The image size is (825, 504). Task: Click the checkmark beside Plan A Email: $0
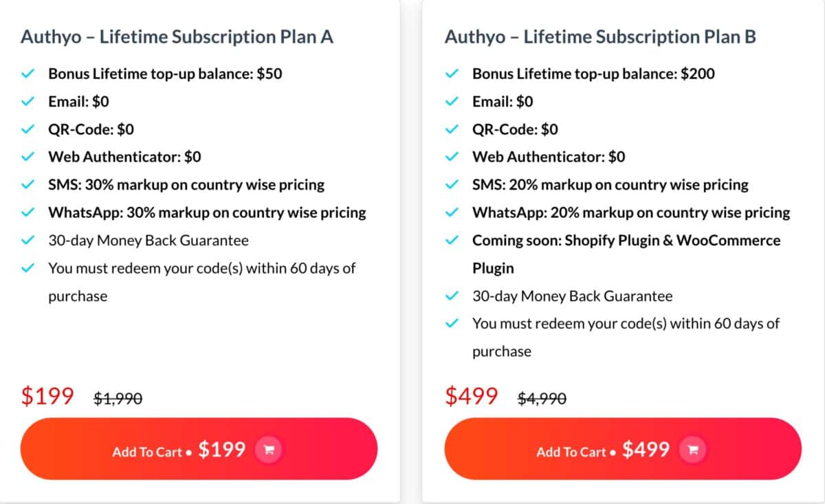point(28,102)
